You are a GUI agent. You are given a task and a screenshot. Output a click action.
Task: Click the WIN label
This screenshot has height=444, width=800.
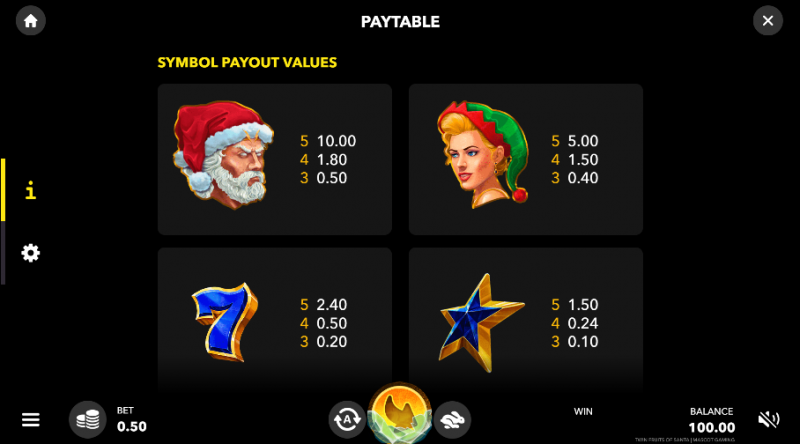click(x=583, y=411)
